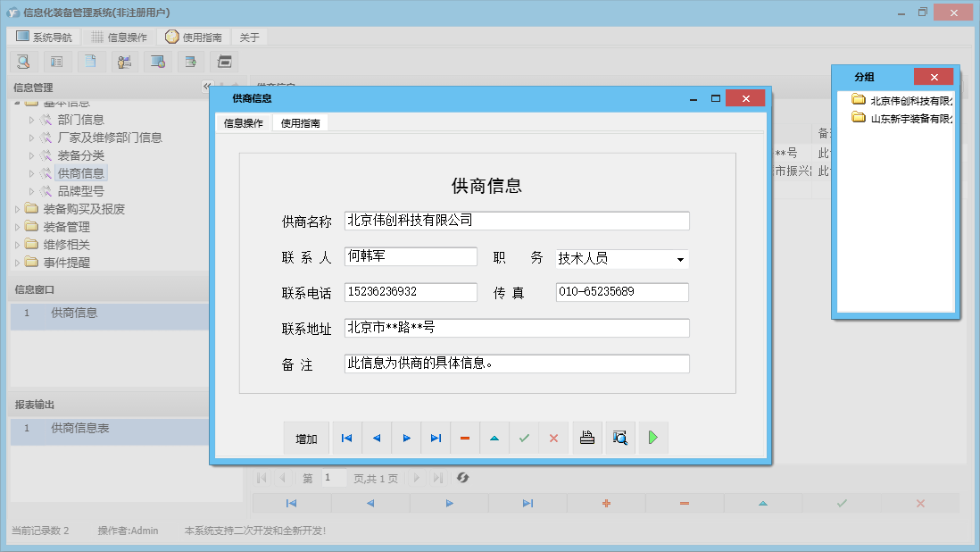Cancel edits with the red X icon
980x552 pixels.
click(x=552, y=438)
